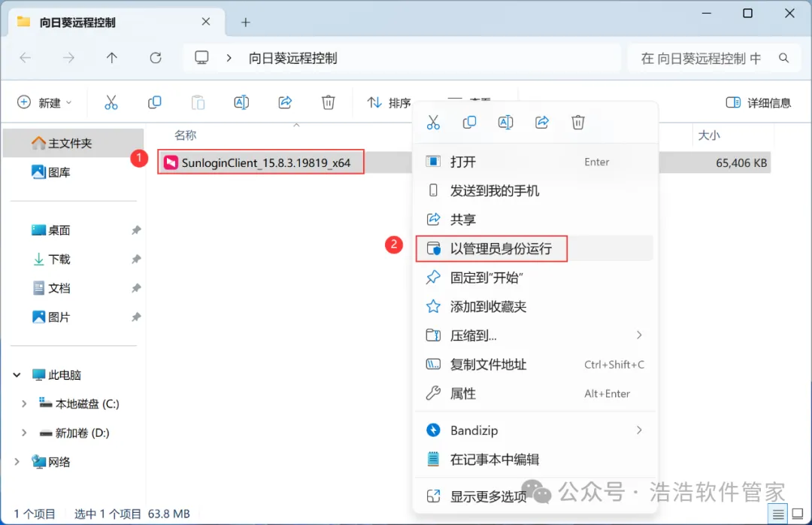Click the toolbar Cut scissors icon
Screen dimensions: 812x525
(111, 102)
